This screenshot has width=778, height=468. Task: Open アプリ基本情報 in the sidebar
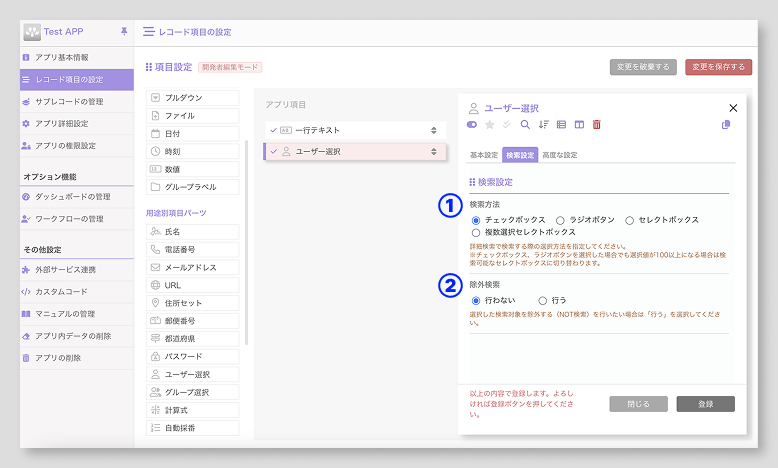(x=77, y=58)
